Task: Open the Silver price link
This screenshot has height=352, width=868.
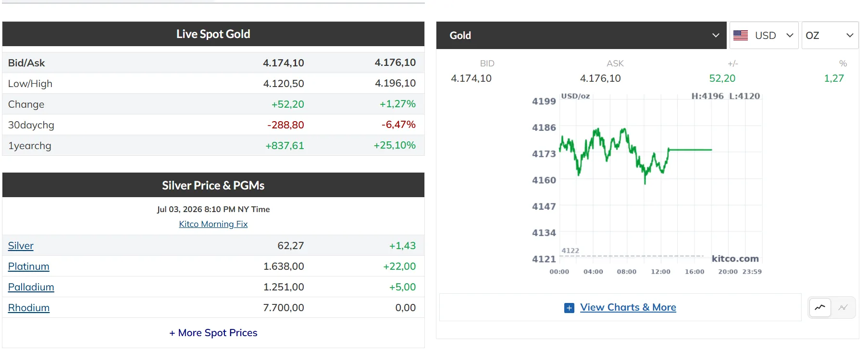Action: (x=21, y=246)
